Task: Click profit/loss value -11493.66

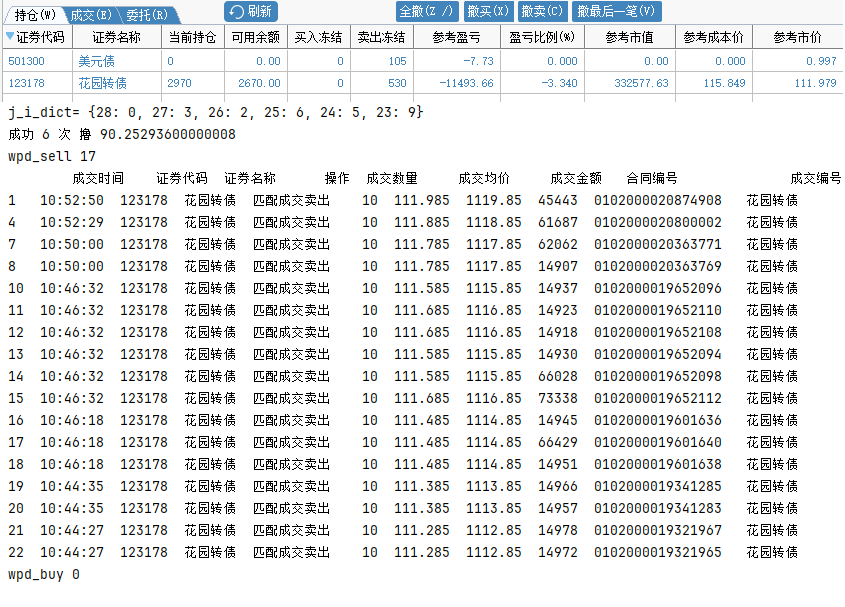Action: [466, 84]
